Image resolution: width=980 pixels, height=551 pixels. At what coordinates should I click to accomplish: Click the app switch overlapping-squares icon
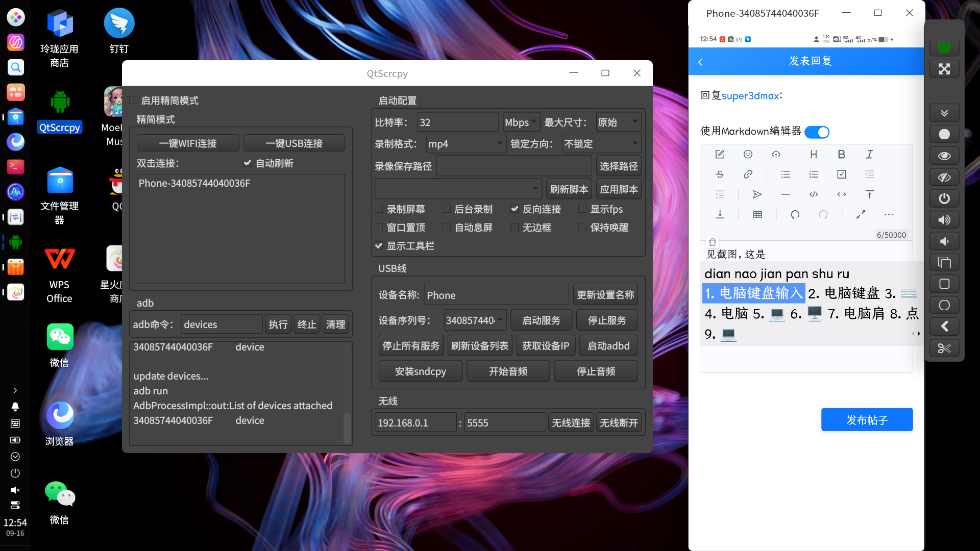point(944,263)
